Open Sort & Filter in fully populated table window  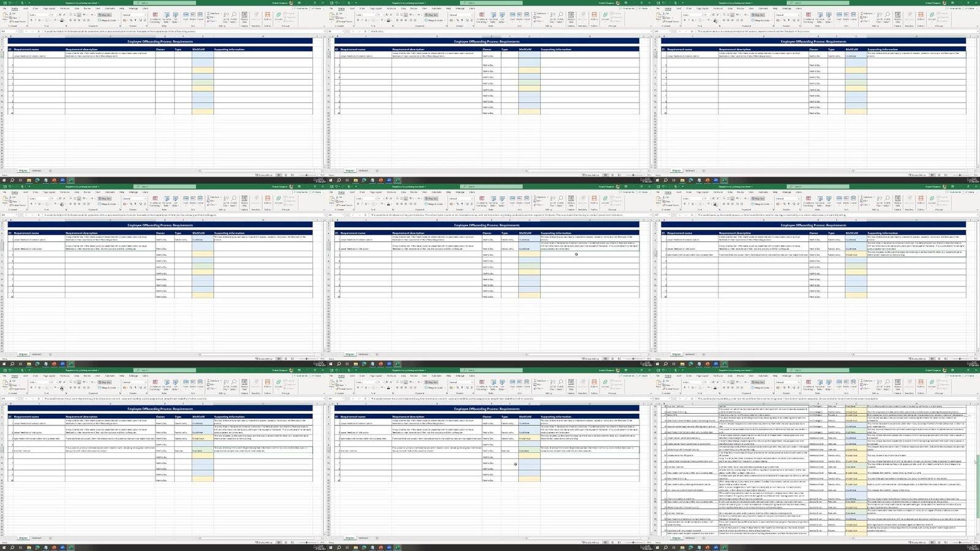point(879,385)
